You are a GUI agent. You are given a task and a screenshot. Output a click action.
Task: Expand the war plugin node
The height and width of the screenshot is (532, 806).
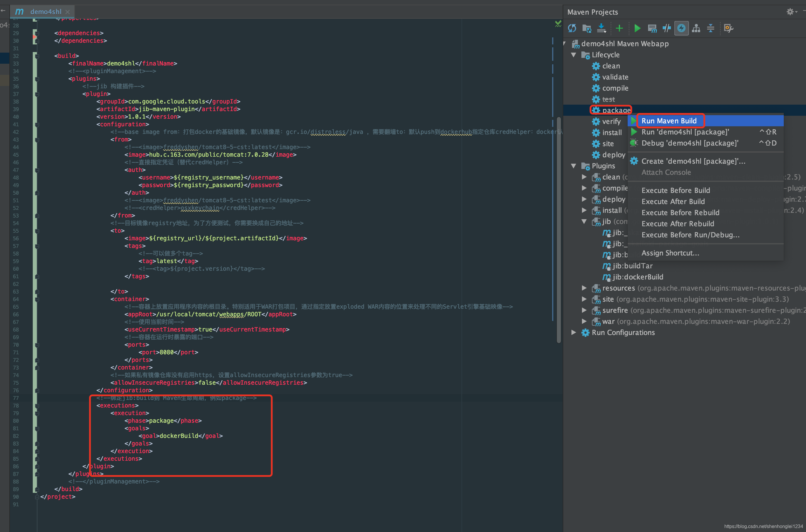pos(584,321)
